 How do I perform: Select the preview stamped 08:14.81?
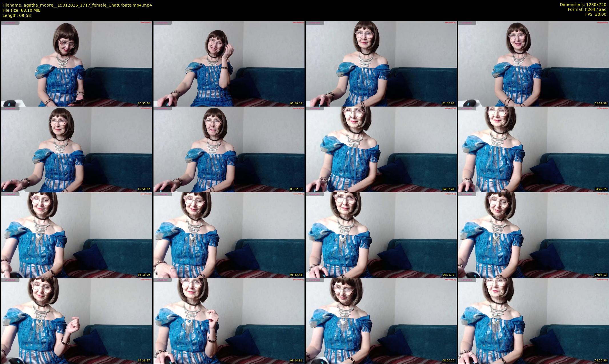[x=229, y=321]
